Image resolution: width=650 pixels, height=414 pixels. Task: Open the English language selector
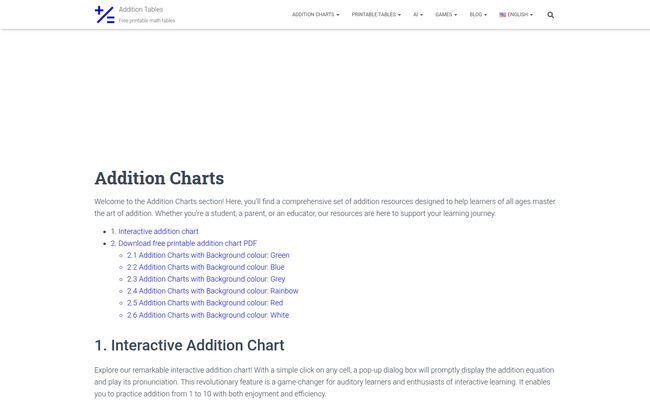click(516, 15)
